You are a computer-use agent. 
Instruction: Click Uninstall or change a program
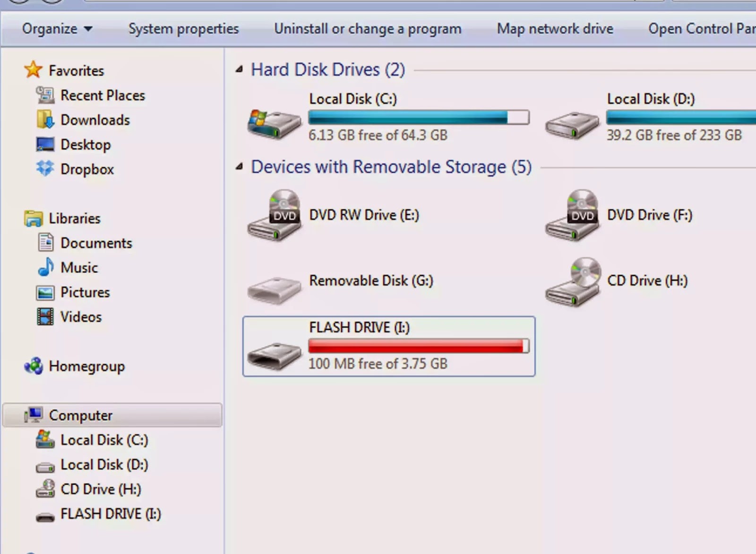pos(368,29)
